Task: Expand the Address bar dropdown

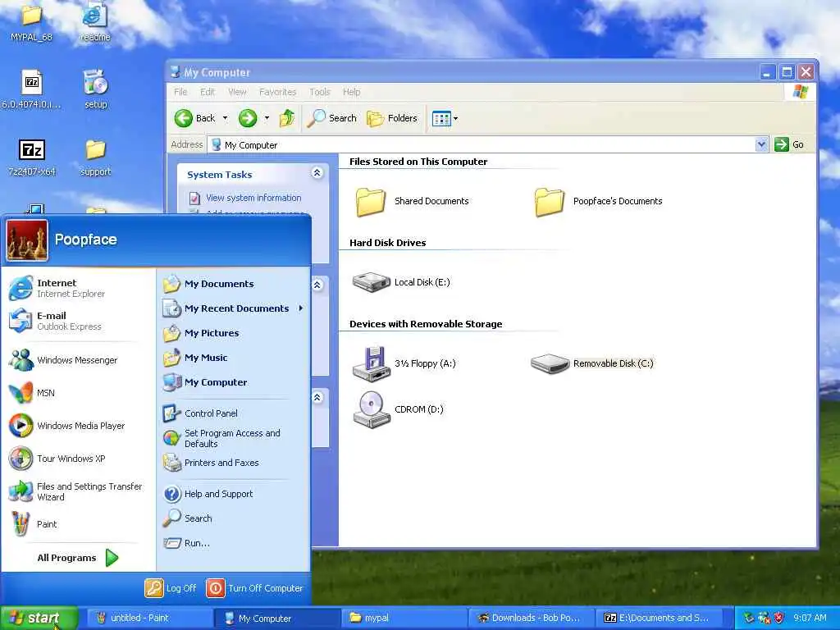Action: click(x=761, y=144)
